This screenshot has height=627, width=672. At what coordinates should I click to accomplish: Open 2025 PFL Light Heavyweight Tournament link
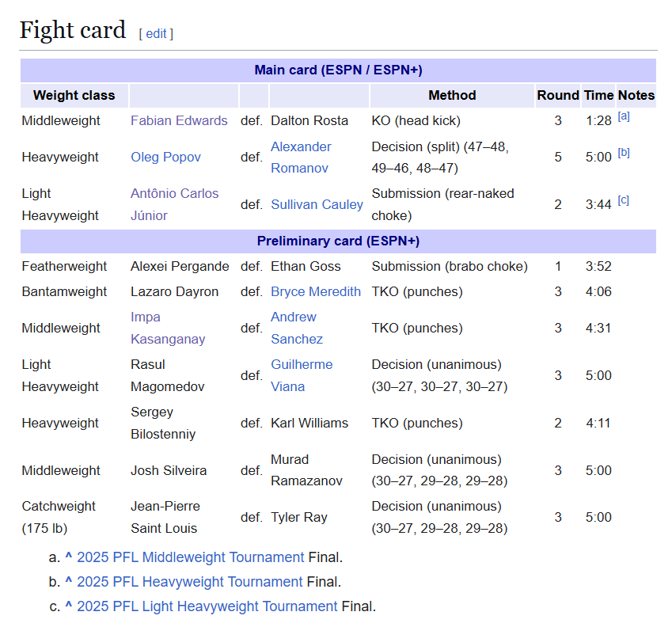(207, 606)
